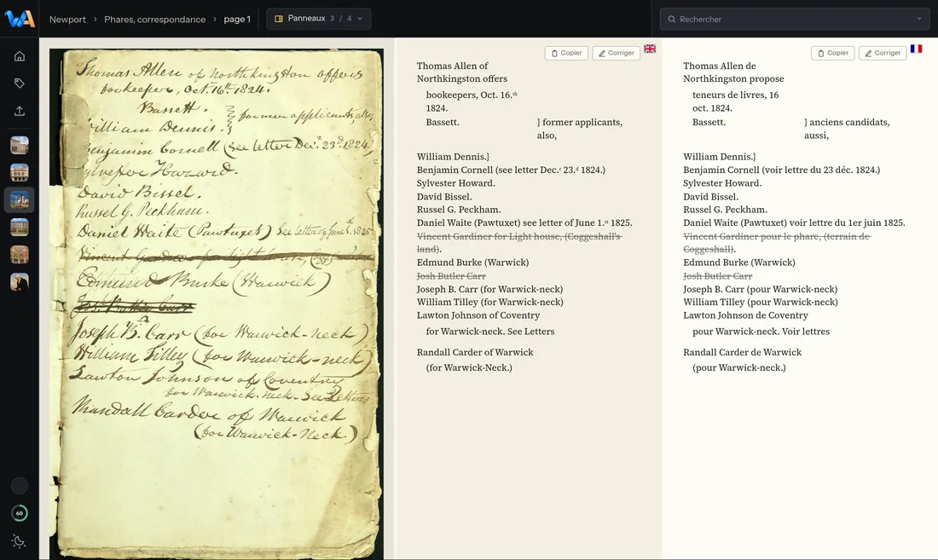Click 'teneurs de livres, 16' in French panel

pos(735,95)
